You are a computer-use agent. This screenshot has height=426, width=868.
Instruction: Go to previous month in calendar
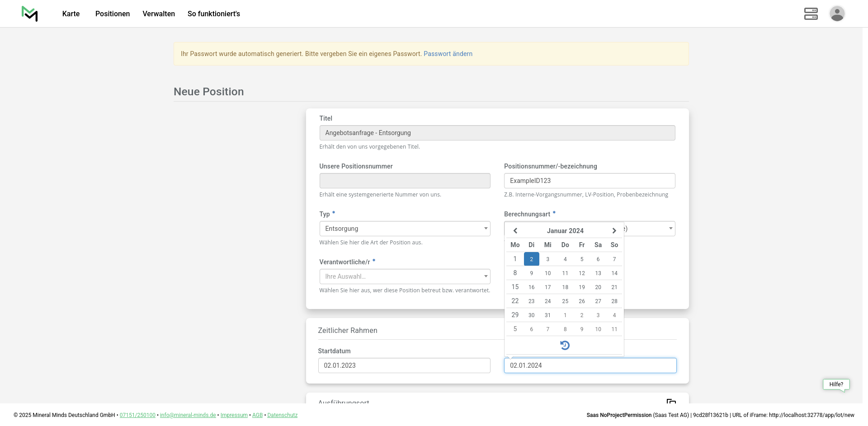[515, 231]
